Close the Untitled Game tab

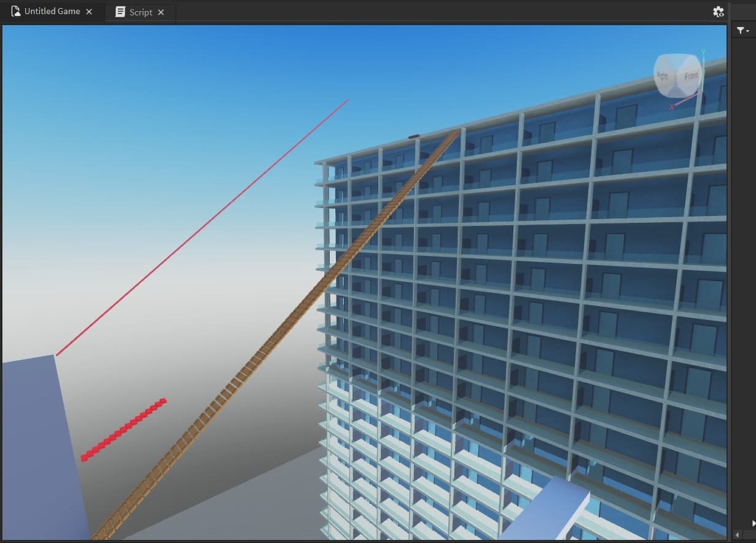click(x=88, y=11)
